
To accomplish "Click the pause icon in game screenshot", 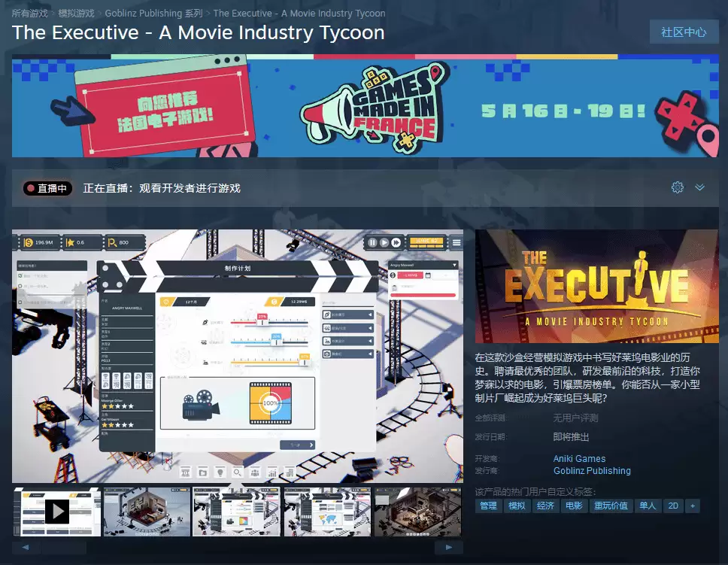I will point(372,242).
